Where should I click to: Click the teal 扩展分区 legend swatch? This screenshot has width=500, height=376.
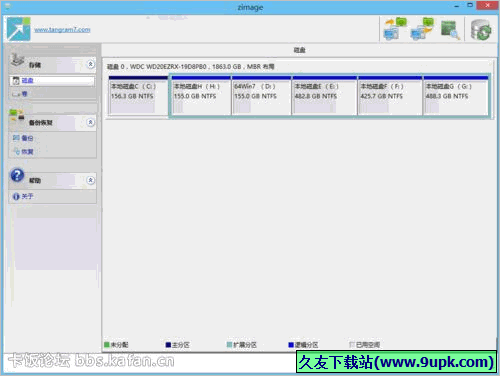coord(229,345)
